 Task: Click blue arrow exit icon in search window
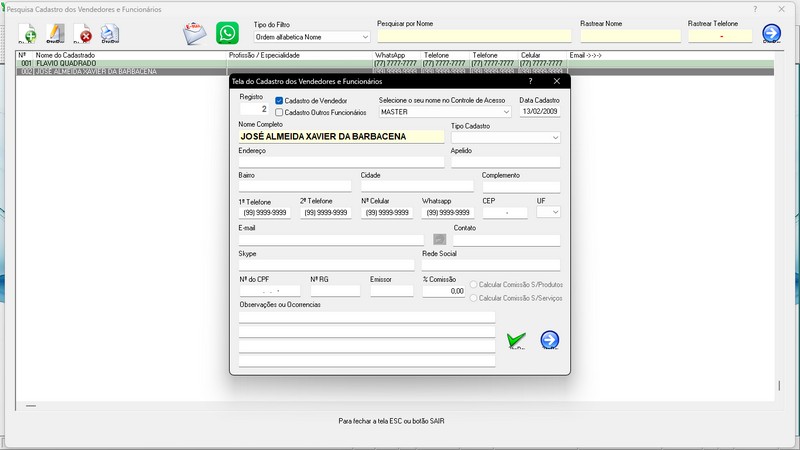pyautogui.click(x=771, y=34)
